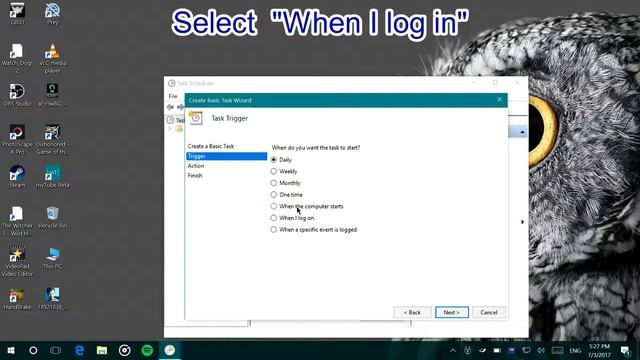This screenshot has height=360, width=640.
Task: Select the Daily radio option
Action: 281,160
